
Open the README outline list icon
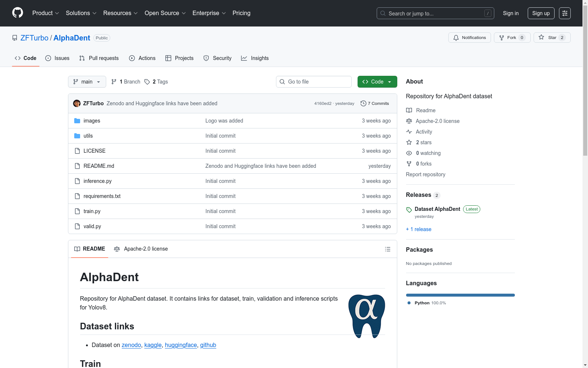click(388, 249)
